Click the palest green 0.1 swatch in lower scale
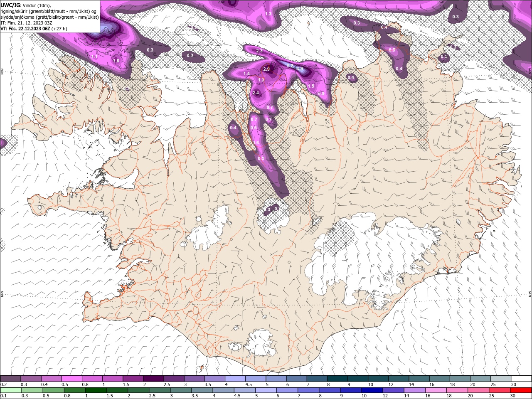 [x=10, y=390]
